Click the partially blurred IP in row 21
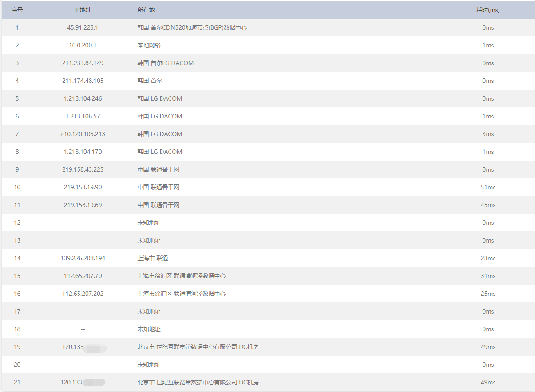Viewport: 535px width, 392px height. 83,382
